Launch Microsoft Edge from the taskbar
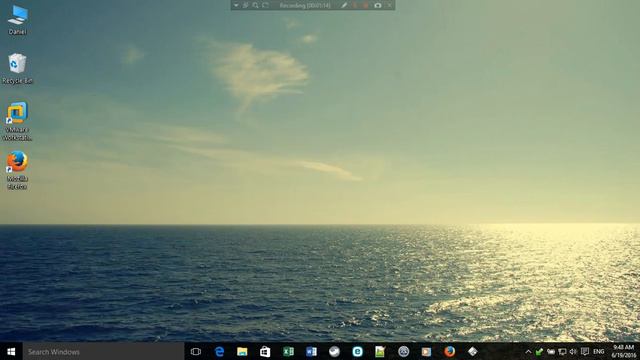This screenshot has width=640, height=360. pos(219,351)
